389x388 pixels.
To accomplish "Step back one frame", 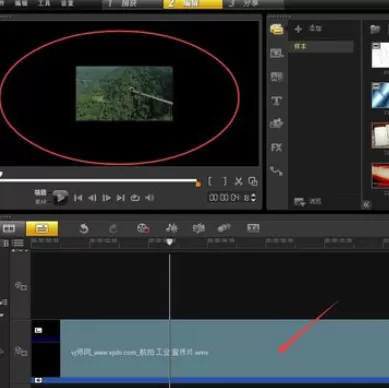I will pos(92,198).
